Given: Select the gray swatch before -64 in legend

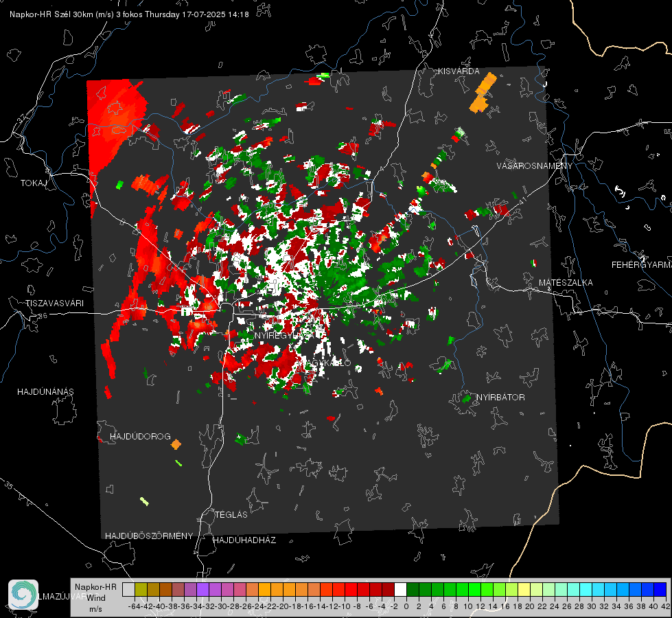Looking at the screenshot, I should pyautogui.click(x=128, y=589).
